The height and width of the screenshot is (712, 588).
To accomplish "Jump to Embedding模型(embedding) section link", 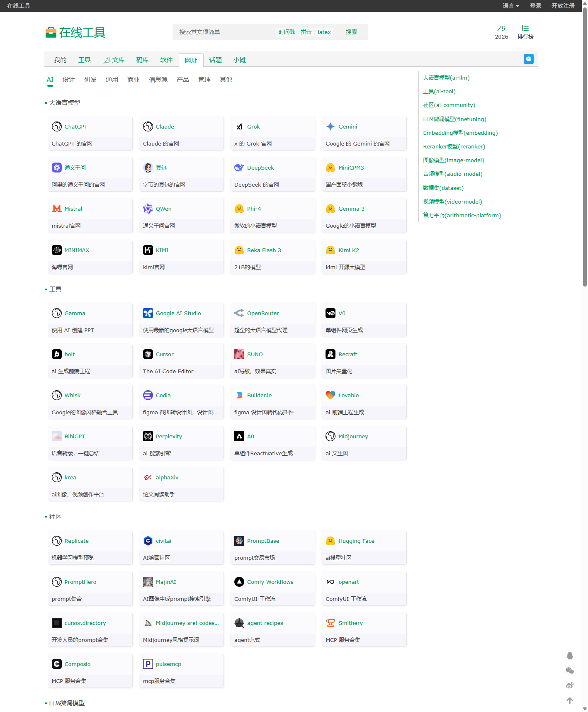I will pyautogui.click(x=460, y=133).
